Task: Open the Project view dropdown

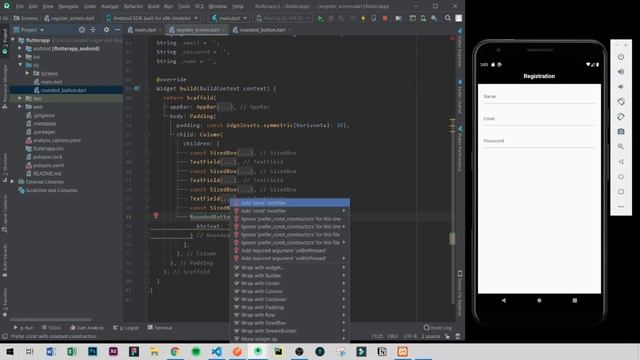Action: pyautogui.click(x=29, y=30)
